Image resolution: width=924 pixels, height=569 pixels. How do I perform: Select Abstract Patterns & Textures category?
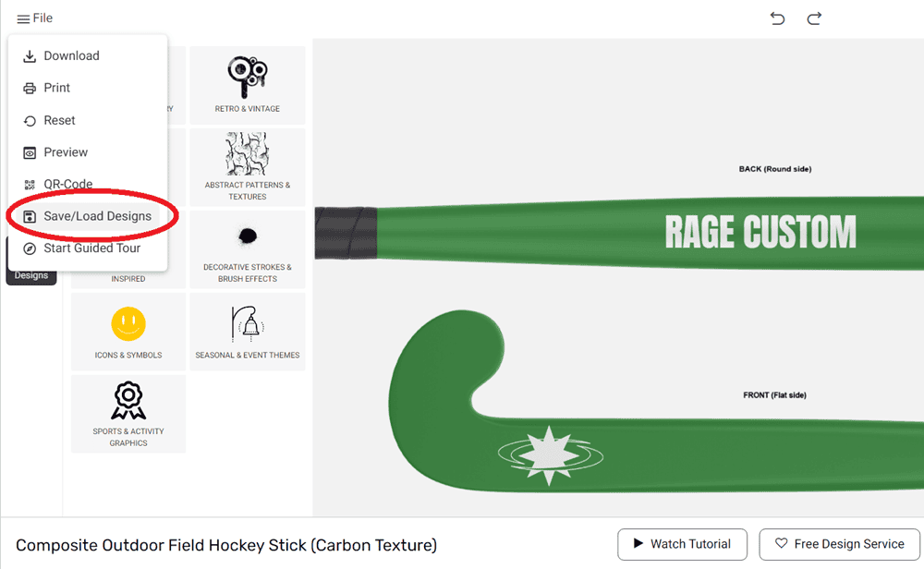pos(248,166)
